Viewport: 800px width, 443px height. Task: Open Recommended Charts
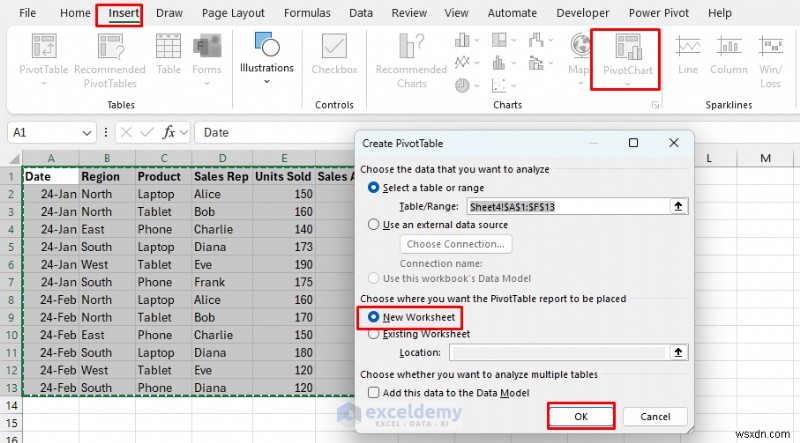(x=411, y=60)
